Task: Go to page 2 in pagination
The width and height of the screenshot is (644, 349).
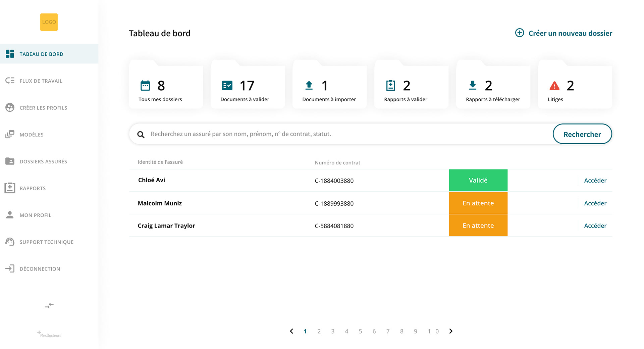Action: pos(319,332)
